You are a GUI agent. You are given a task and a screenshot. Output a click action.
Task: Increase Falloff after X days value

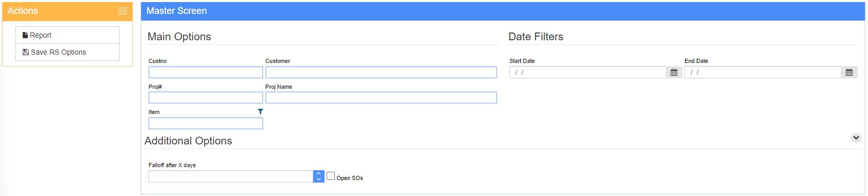[318, 173]
